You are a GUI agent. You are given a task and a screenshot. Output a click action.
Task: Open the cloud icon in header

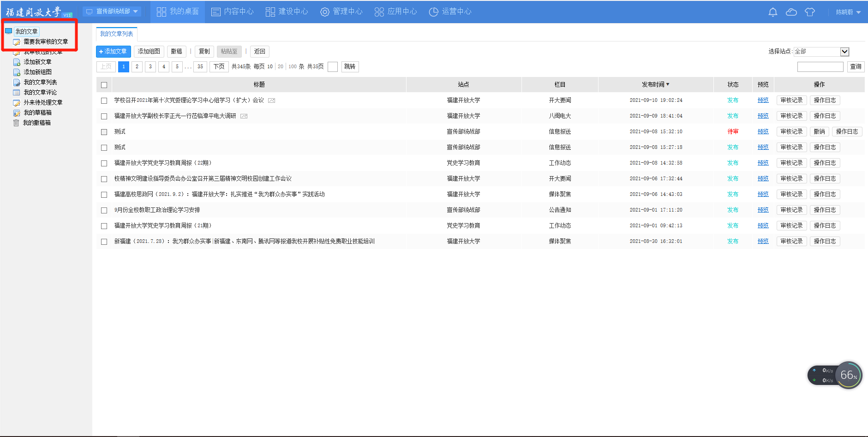pyautogui.click(x=791, y=12)
